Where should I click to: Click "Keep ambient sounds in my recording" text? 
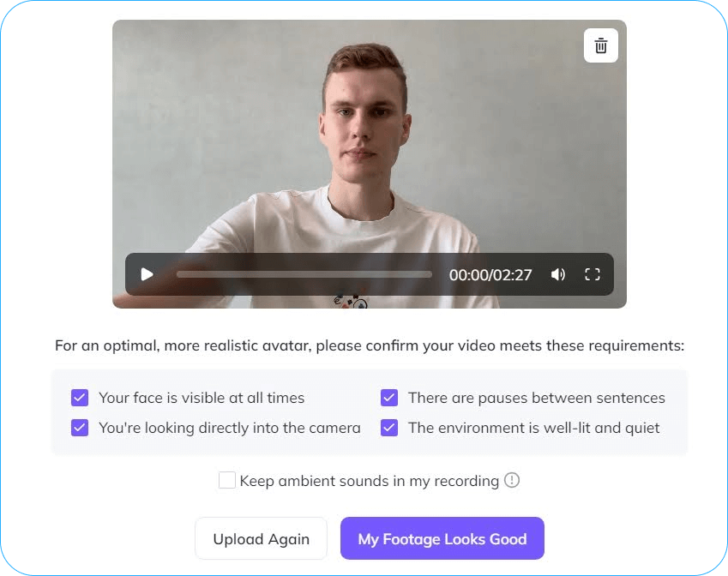369,481
